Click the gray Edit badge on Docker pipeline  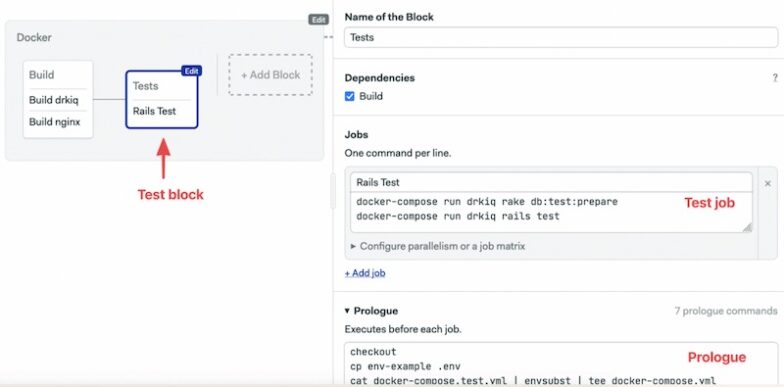point(318,20)
